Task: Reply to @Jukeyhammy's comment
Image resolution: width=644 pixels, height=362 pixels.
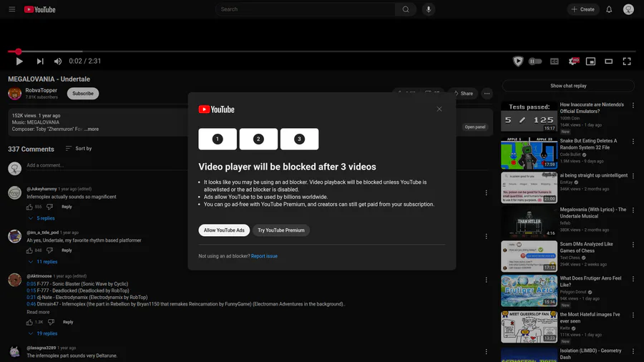Action: (x=67, y=207)
